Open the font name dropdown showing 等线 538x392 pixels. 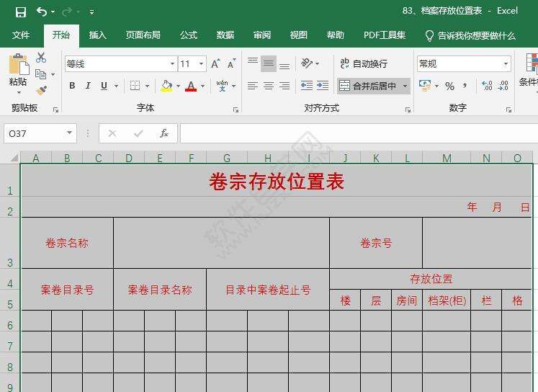(x=172, y=64)
